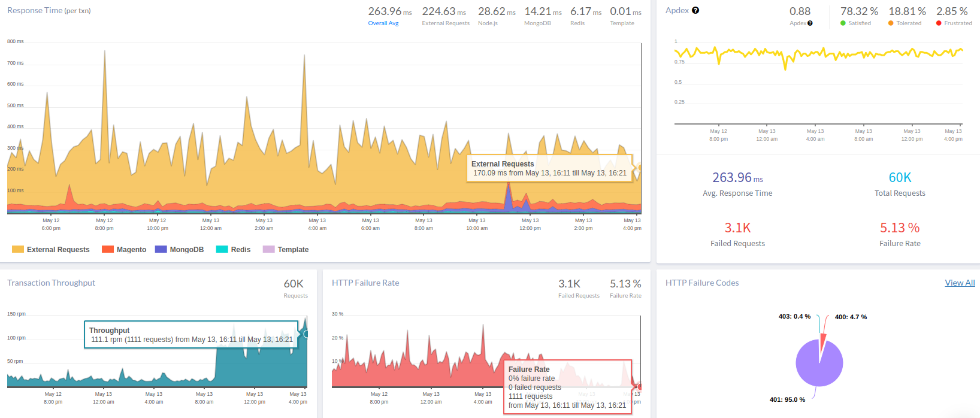Click the green Satisfied indicator dot
Viewport: 980px width, 418px height.
[843, 23]
